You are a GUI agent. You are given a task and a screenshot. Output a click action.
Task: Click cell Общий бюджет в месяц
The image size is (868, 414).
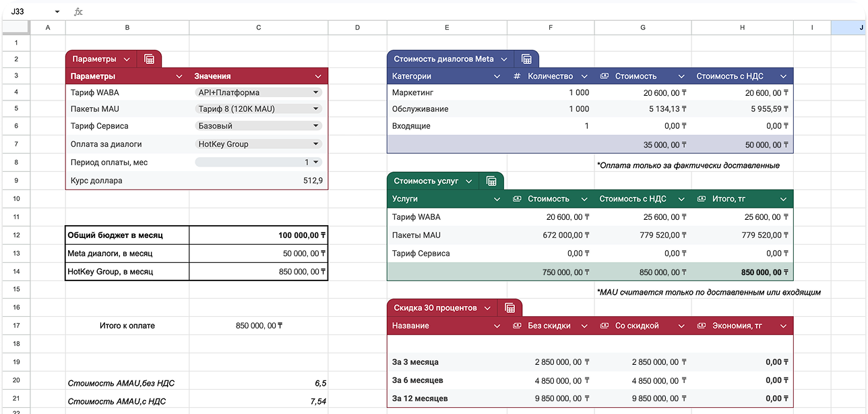[127, 235]
